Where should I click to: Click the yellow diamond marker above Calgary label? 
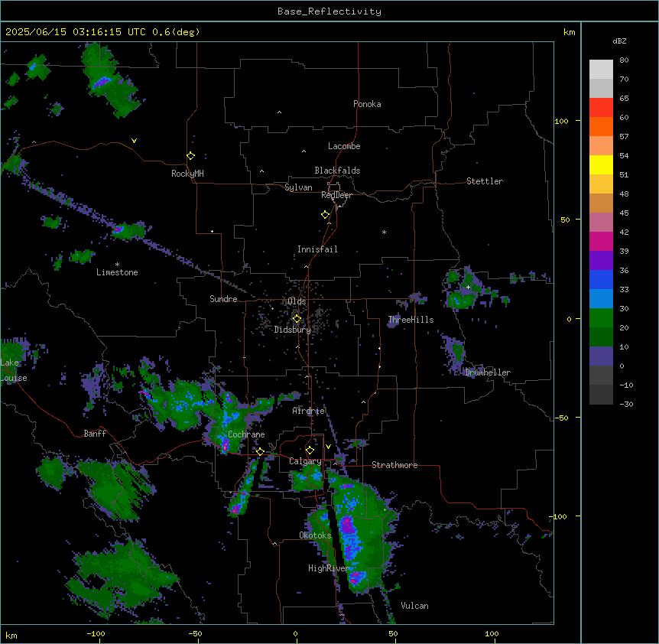coord(310,450)
